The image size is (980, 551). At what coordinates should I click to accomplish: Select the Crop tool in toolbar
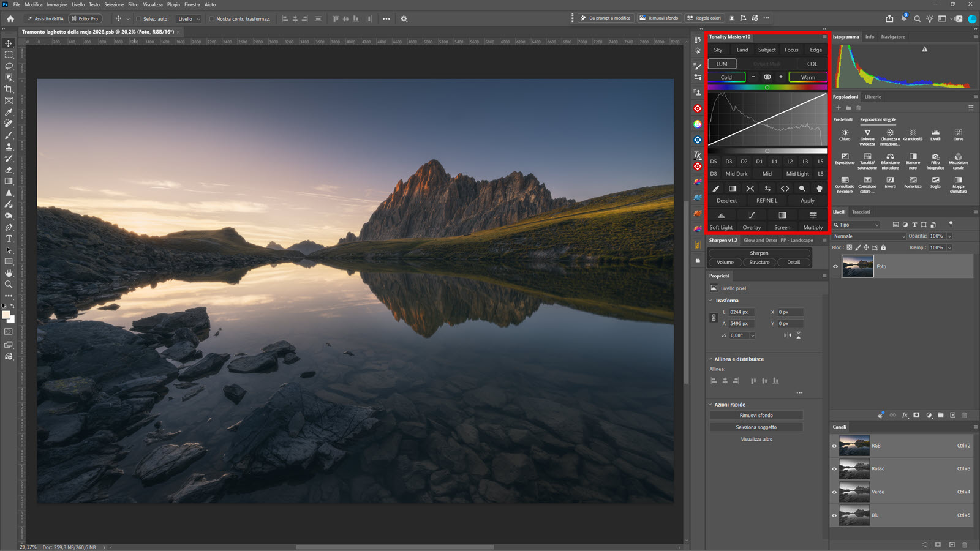pyautogui.click(x=9, y=89)
